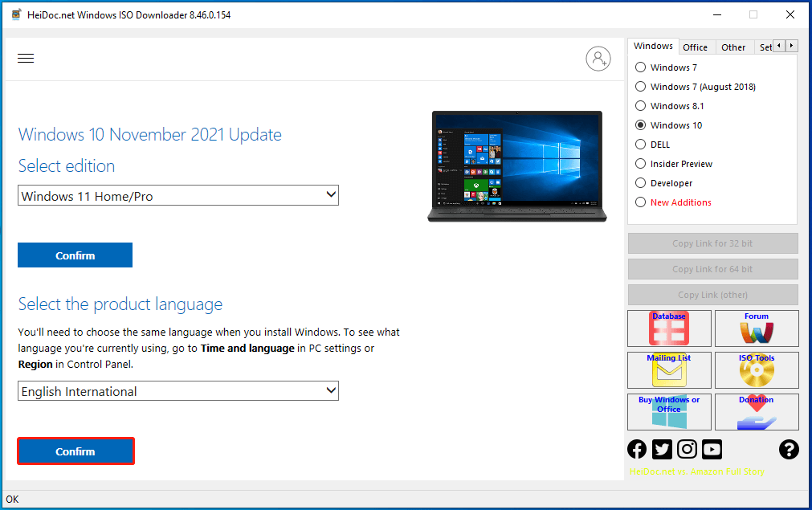Click the bottom Confirm button
This screenshot has height=510, width=812.
tap(75, 451)
